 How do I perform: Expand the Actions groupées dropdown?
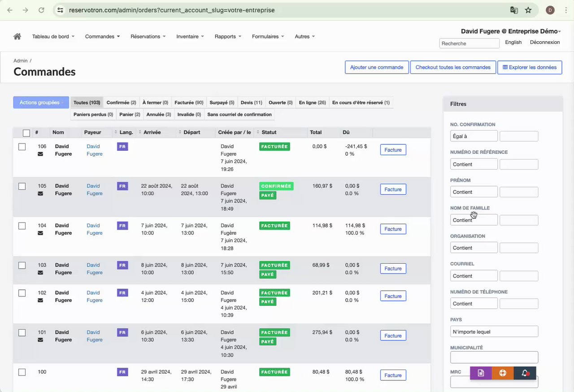pyautogui.click(x=41, y=102)
